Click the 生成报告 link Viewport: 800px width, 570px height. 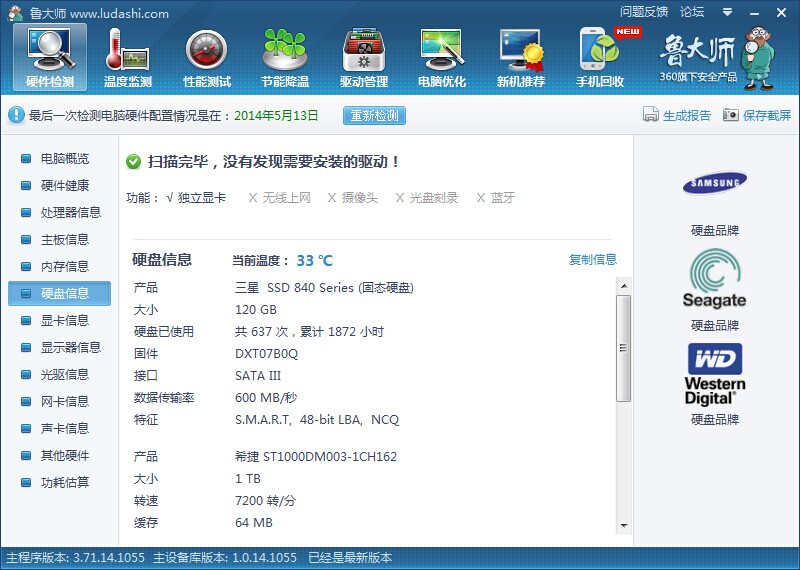[687, 115]
